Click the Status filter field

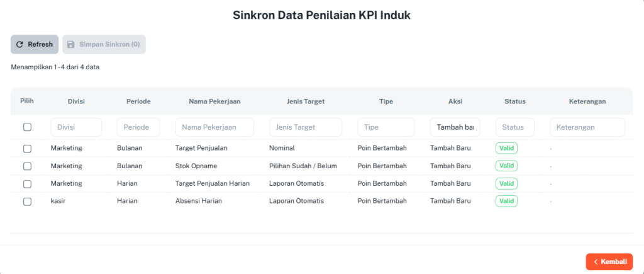(x=515, y=127)
